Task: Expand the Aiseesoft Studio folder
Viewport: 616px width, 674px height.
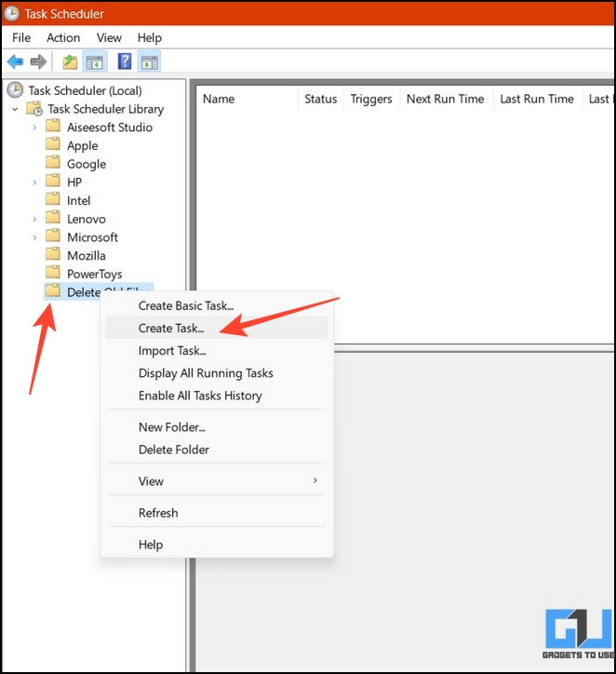Action: [34, 128]
